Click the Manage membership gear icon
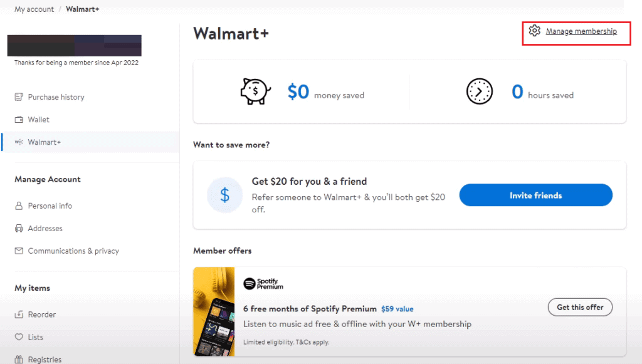This screenshot has width=642, height=364. point(534,31)
